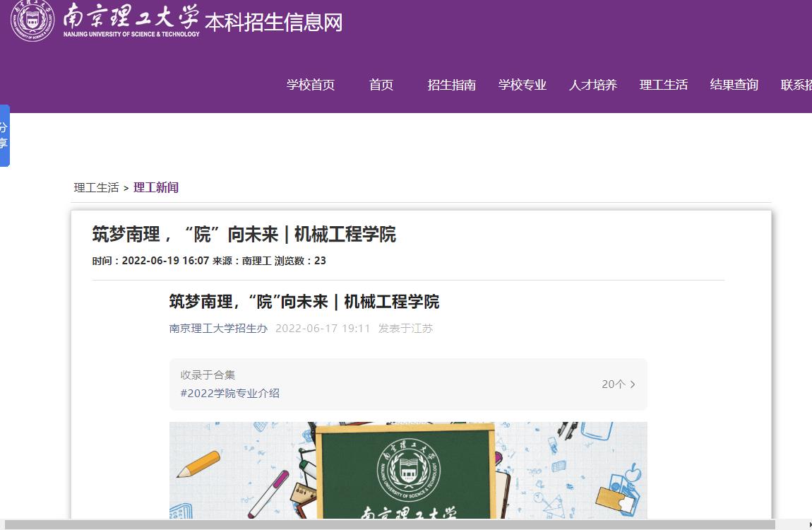Open the 招生指南 menu

coord(452,85)
